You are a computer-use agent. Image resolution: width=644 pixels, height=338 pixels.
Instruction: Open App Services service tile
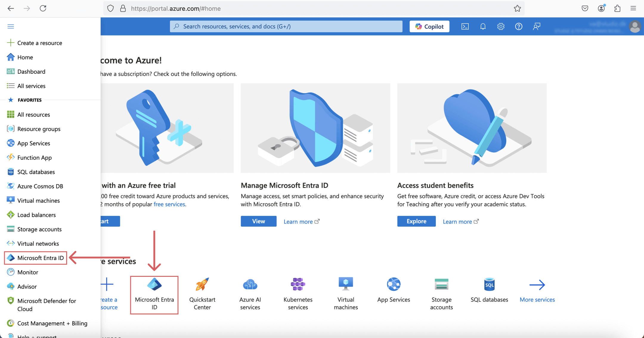[394, 290]
